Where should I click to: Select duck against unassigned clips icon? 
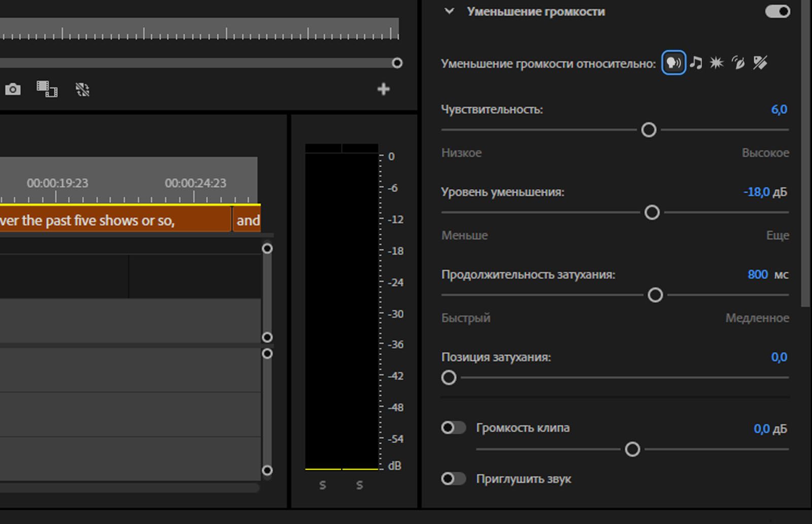760,62
